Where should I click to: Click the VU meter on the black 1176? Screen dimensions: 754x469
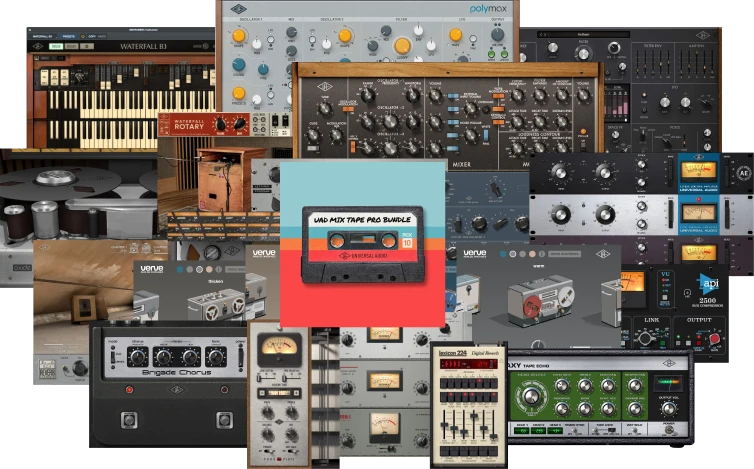(699, 171)
